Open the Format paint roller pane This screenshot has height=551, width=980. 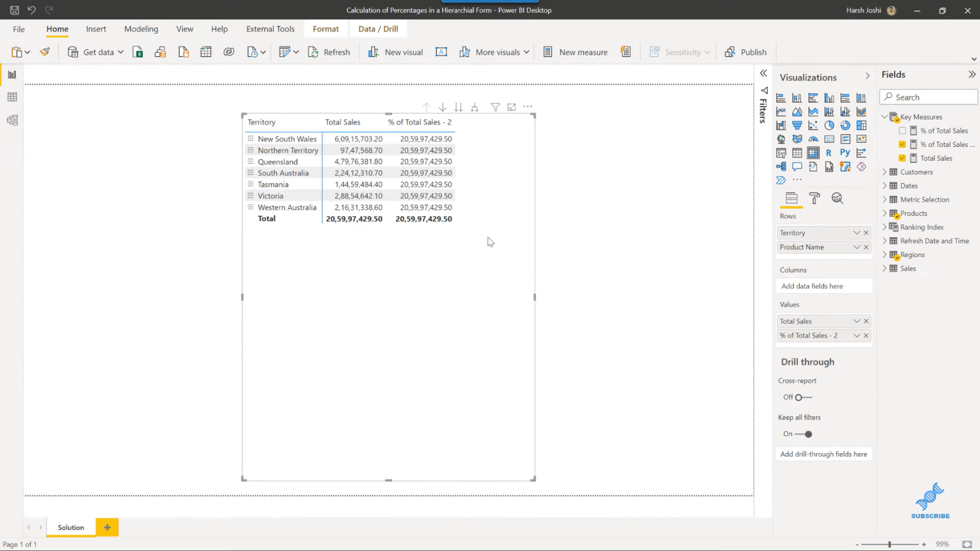coord(815,198)
